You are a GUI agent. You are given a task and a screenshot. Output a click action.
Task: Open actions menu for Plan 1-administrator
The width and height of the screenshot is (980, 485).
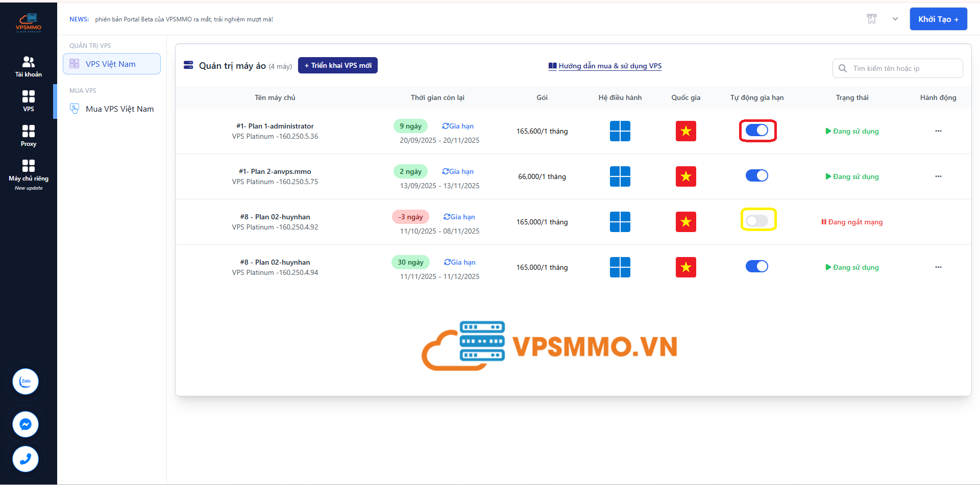(x=938, y=131)
